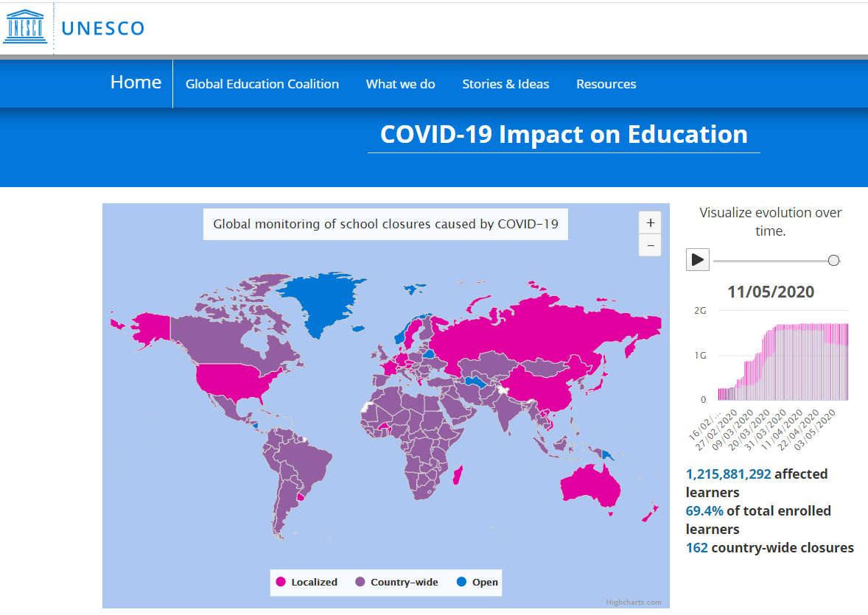Image resolution: width=868 pixels, height=615 pixels.
Task: Click the slider handle on the timeline
Action: tap(833, 260)
